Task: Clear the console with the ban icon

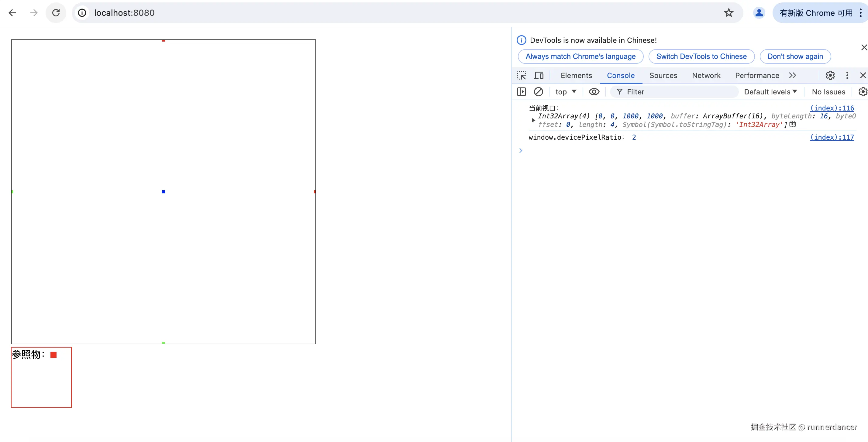Action: [x=538, y=92]
